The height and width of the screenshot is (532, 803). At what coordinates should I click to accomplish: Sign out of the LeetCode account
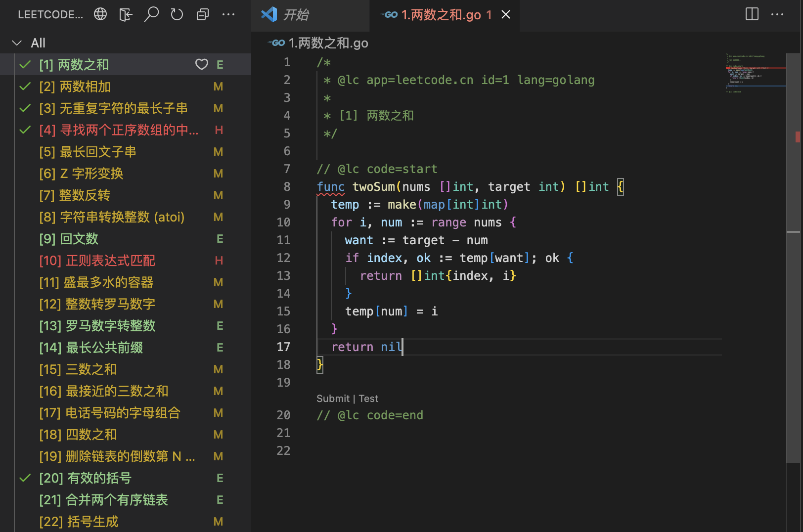(x=126, y=14)
